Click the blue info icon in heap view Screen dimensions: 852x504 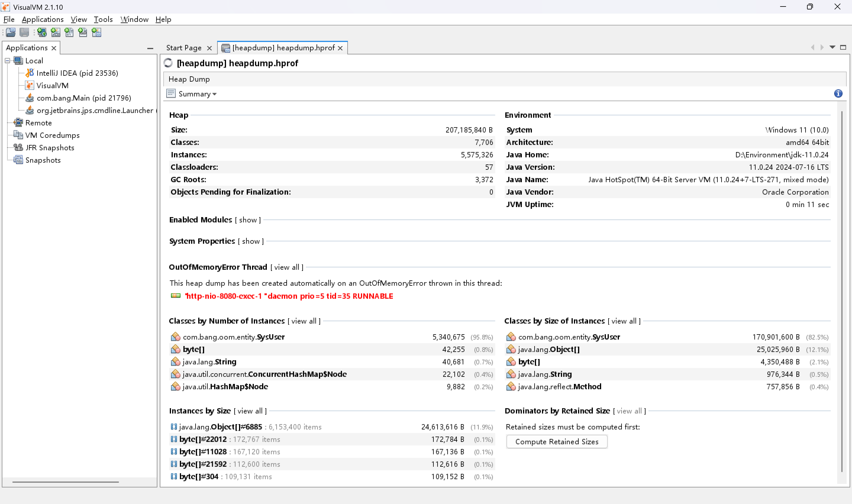[x=838, y=94]
